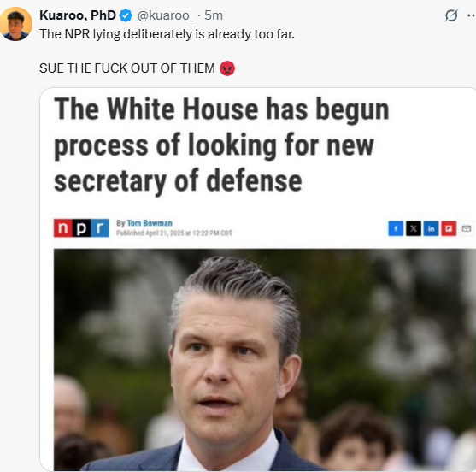Click the red Flipboard share icon
Viewport: 476px width, 472px height.
(x=449, y=228)
